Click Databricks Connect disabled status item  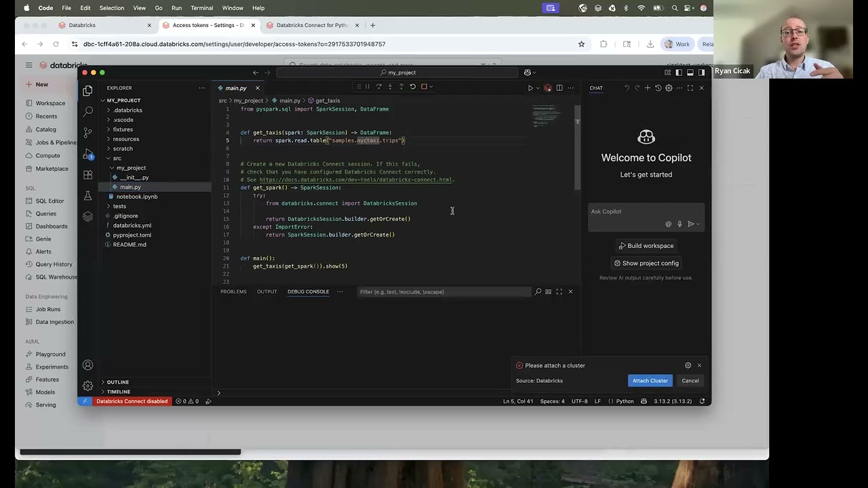click(x=132, y=401)
